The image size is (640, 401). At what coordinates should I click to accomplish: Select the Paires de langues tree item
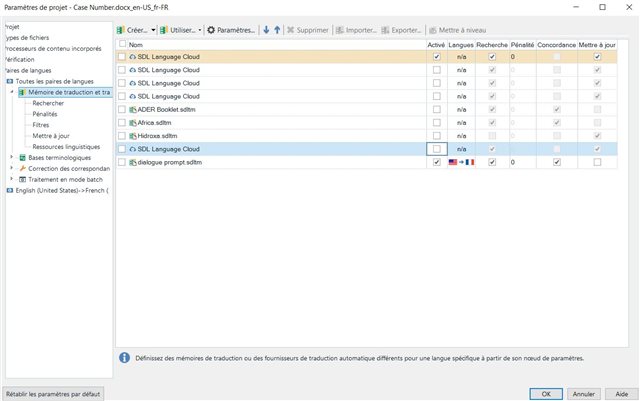click(x=28, y=71)
